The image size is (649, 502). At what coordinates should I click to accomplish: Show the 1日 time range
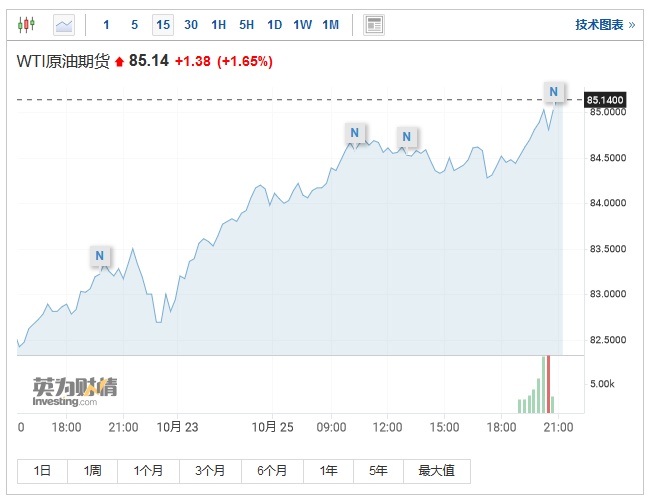pos(42,471)
